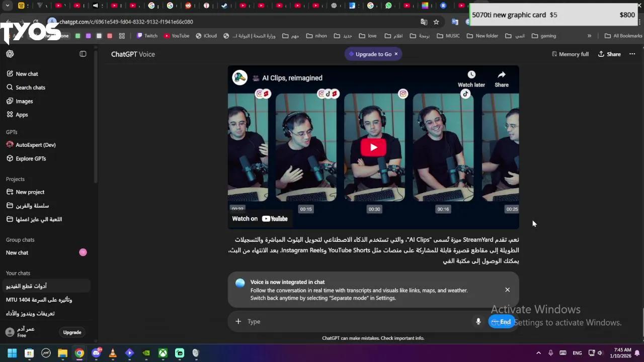Click the browser address bar URL
The width and height of the screenshot is (644, 362).
(x=126, y=22)
